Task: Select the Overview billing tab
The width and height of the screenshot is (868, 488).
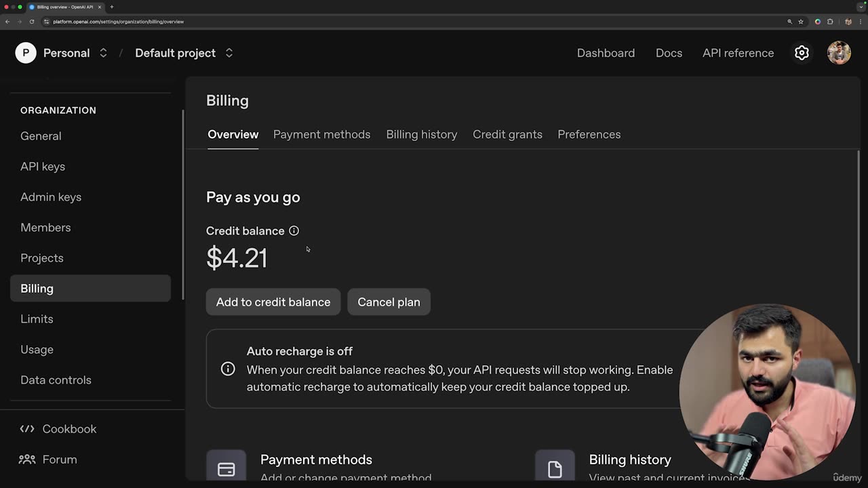Action: pos(233,134)
